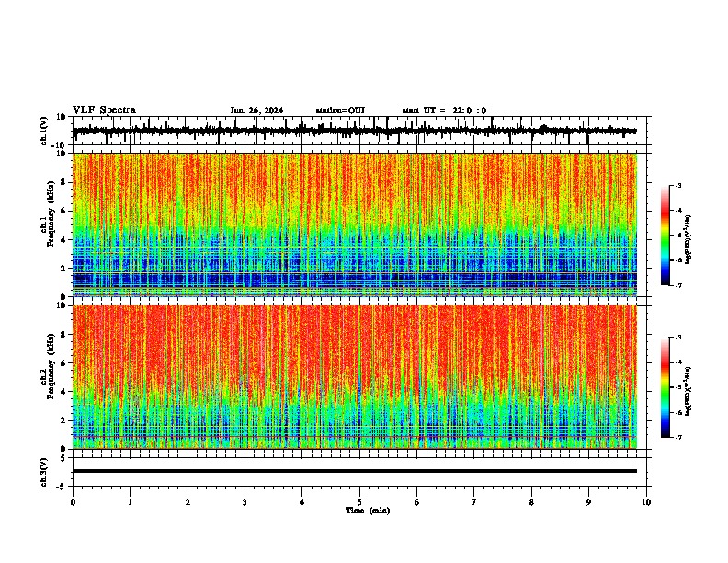Click time axis tick label "4"
The height and width of the screenshot is (563, 728).
coord(302,502)
